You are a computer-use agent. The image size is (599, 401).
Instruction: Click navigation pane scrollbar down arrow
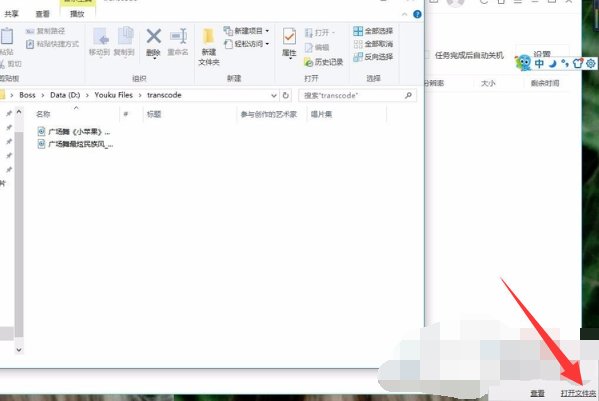pyautogui.click(x=19, y=349)
